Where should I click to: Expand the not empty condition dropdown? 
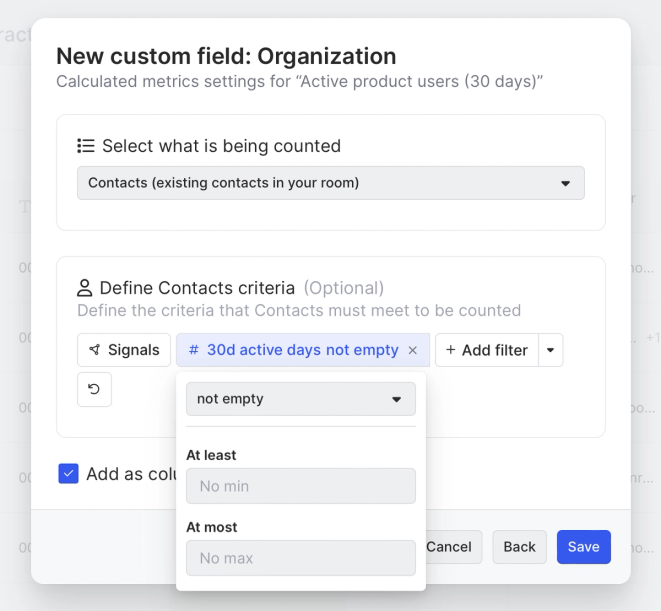301,399
